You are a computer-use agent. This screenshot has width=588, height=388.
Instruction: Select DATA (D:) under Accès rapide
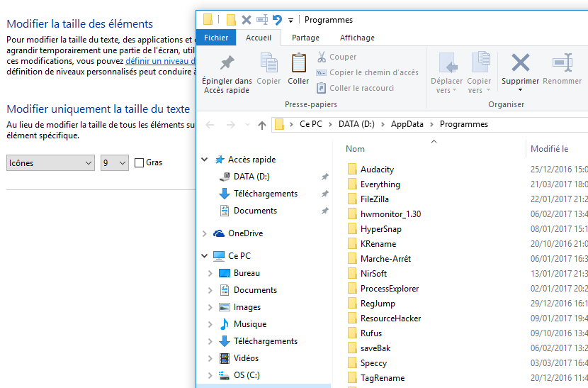(x=251, y=177)
